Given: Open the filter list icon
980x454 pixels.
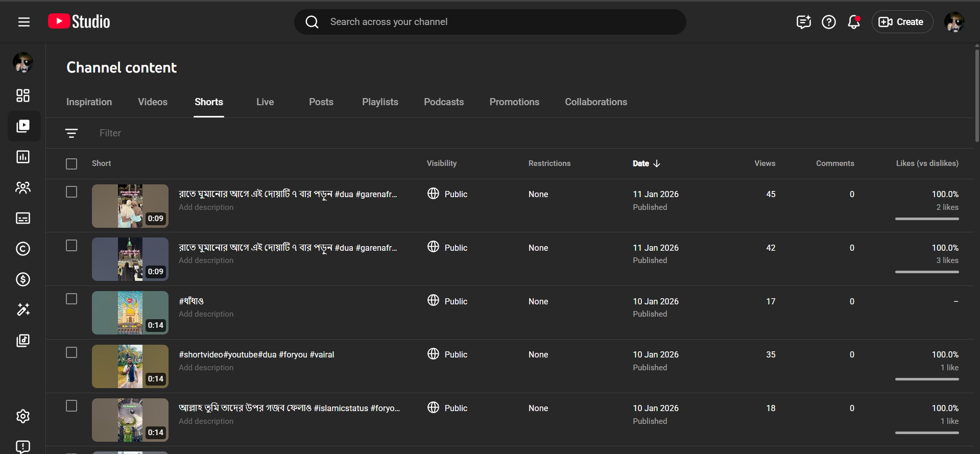Looking at the screenshot, I should [71, 133].
